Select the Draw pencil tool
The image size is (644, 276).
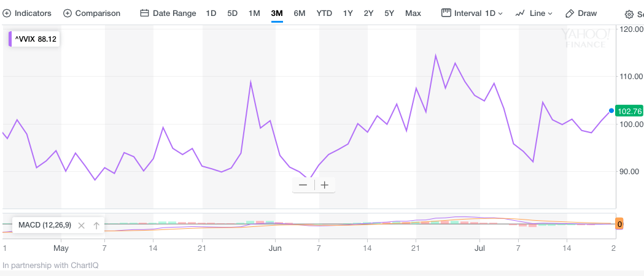click(570, 13)
